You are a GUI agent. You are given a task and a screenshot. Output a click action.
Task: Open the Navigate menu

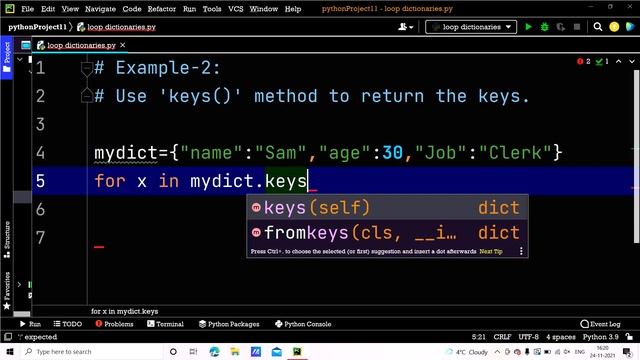pyautogui.click(x=100, y=9)
